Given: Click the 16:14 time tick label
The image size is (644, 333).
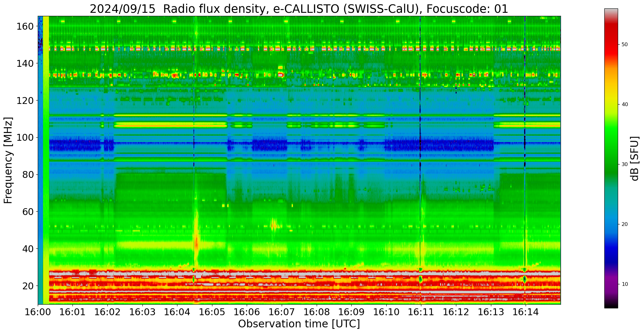Looking at the screenshot, I should (x=526, y=312).
